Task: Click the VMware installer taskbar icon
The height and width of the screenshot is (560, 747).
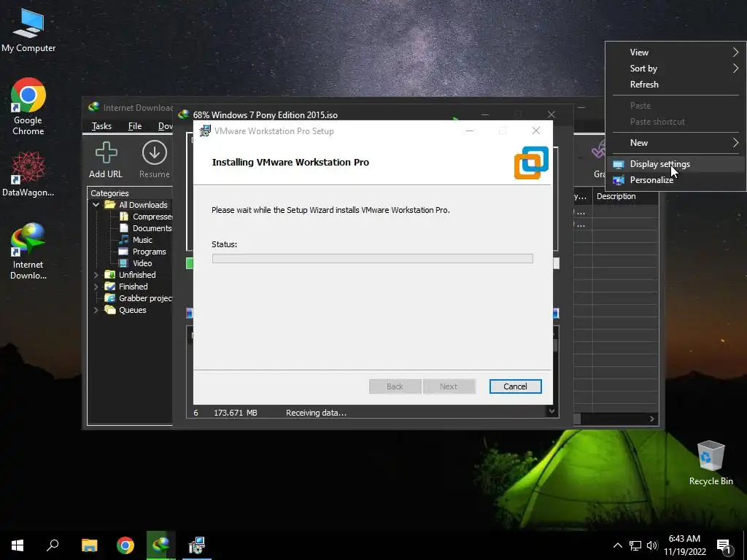Action: (197, 545)
